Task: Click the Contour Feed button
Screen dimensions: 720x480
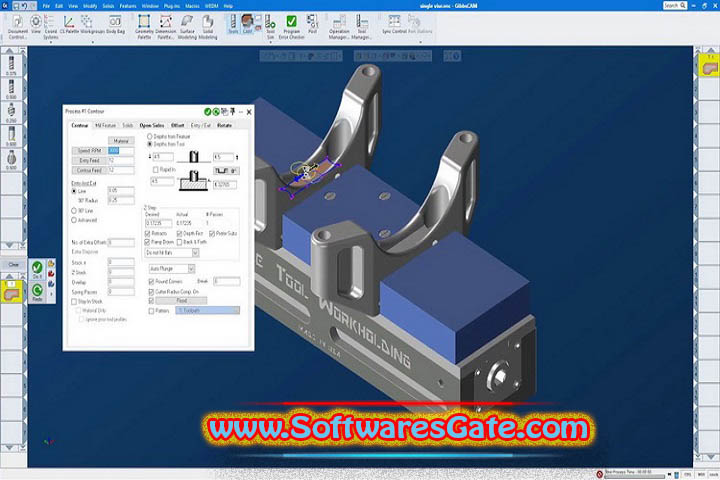Action: point(89,170)
